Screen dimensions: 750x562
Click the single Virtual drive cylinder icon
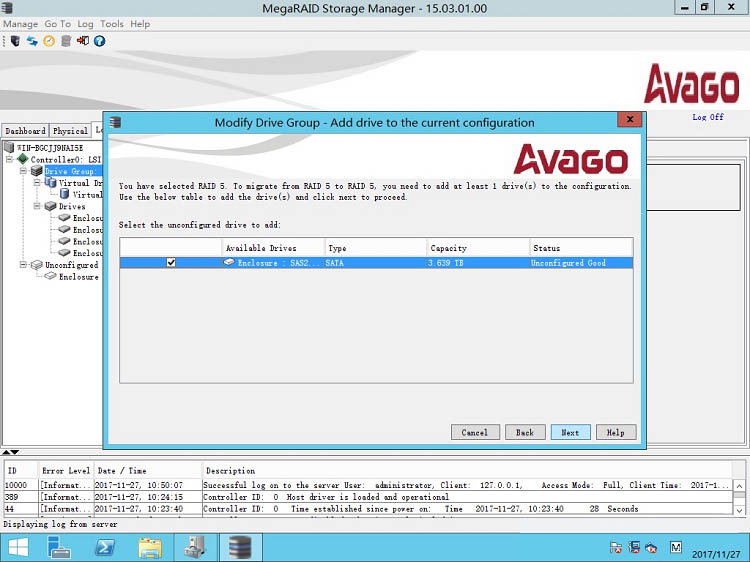[x=64, y=194]
